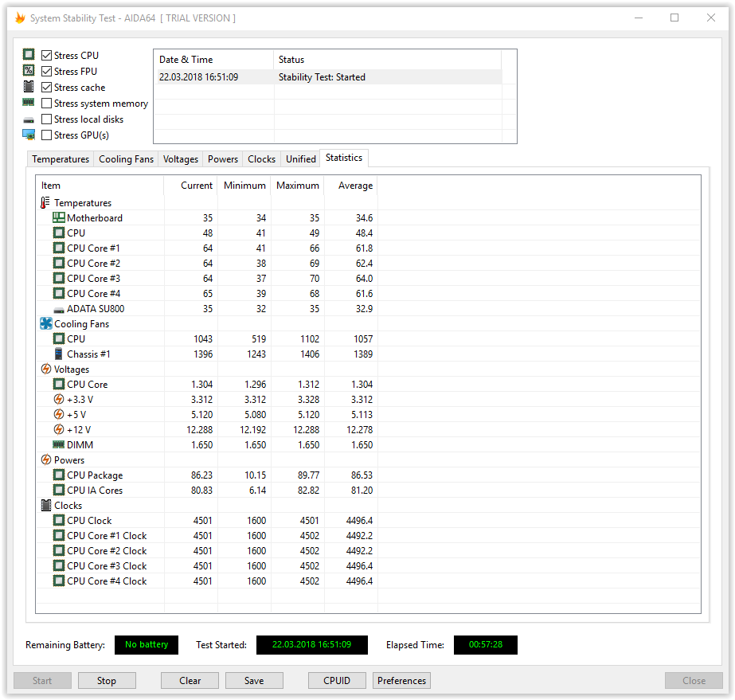Click the ADATA SU800 drive icon
This screenshot has width=735, height=700.
[x=59, y=309]
